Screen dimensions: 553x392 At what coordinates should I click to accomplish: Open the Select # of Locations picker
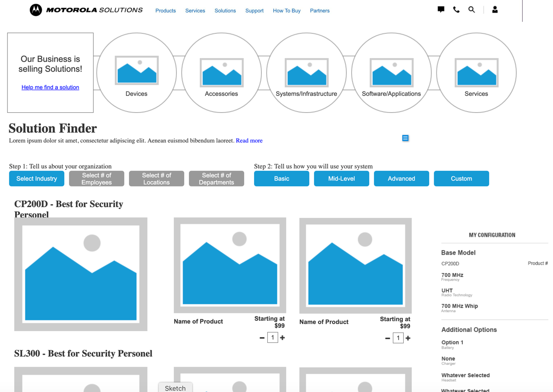pyautogui.click(x=156, y=178)
